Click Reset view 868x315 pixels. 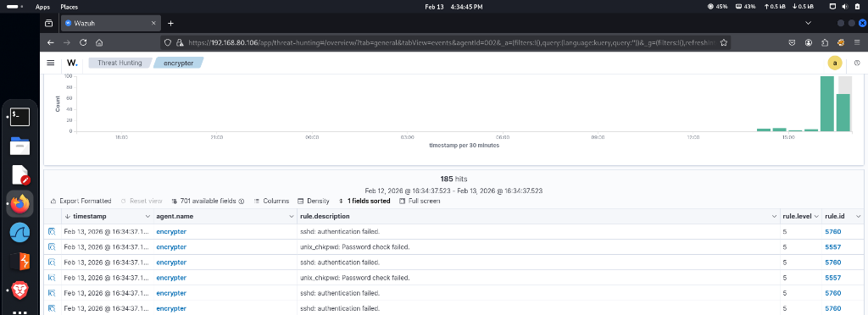(142, 202)
